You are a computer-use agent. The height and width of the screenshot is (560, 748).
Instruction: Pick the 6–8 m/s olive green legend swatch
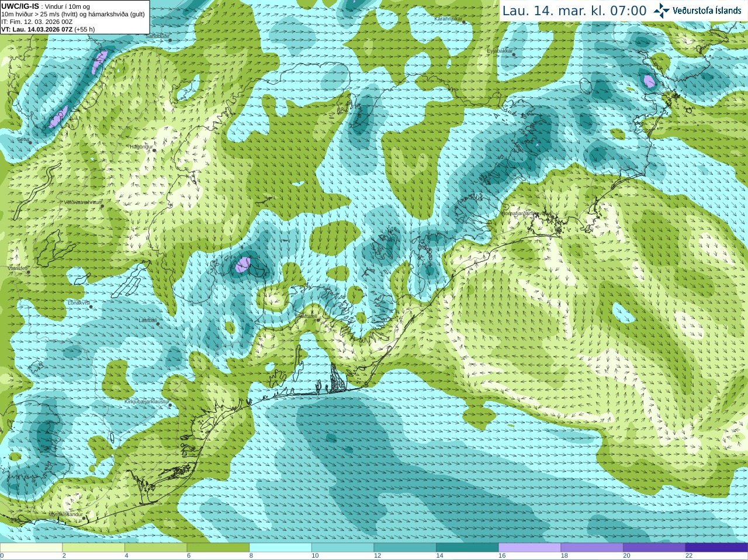218,548
